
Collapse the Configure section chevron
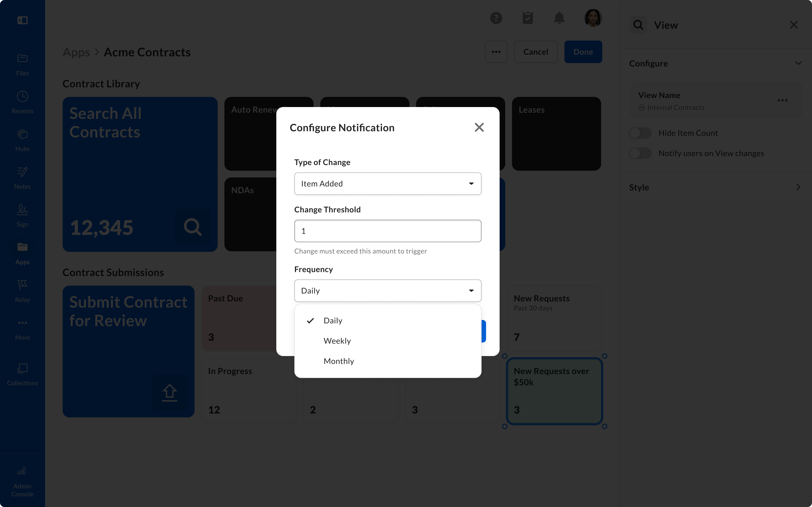798,63
